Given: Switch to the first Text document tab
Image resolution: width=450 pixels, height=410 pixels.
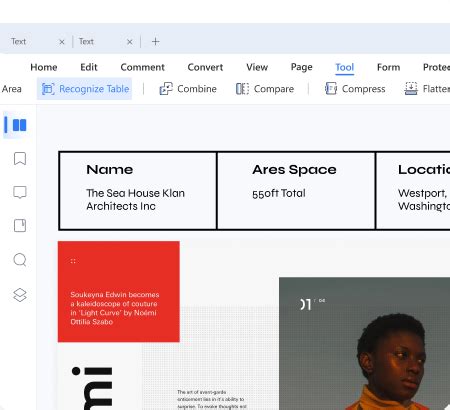Looking at the screenshot, I should tap(19, 42).
